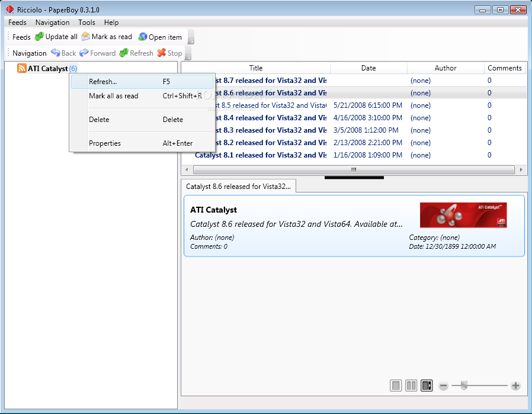Click the Category: (none) text in article
Image resolution: width=532 pixels, height=414 pixels.
coord(434,238)
